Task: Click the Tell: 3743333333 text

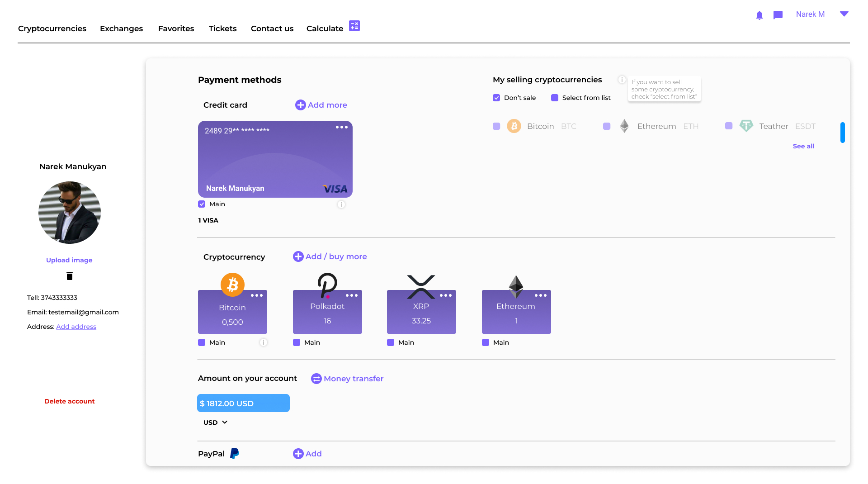Action: coord(52,298)
